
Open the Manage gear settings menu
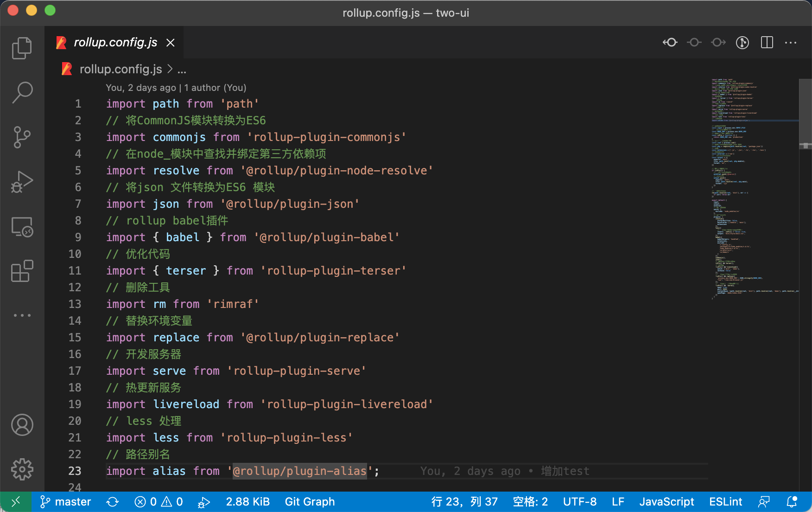click(x=22, y=469)
